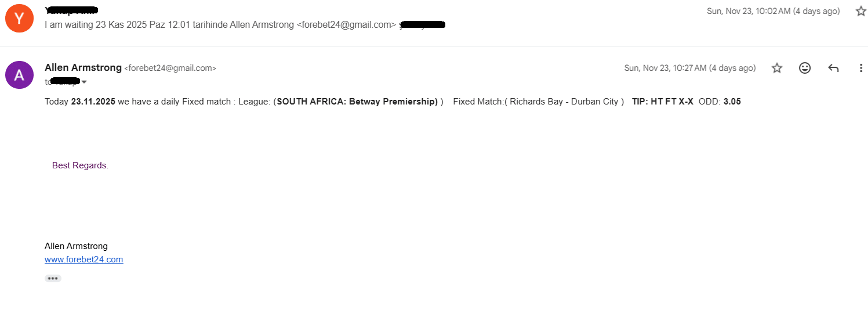The height and width of the screenshot is (310, 868).
Task: Show recipient details dropdown arrow
Action: pyautogui.click(x=84, y=82)
